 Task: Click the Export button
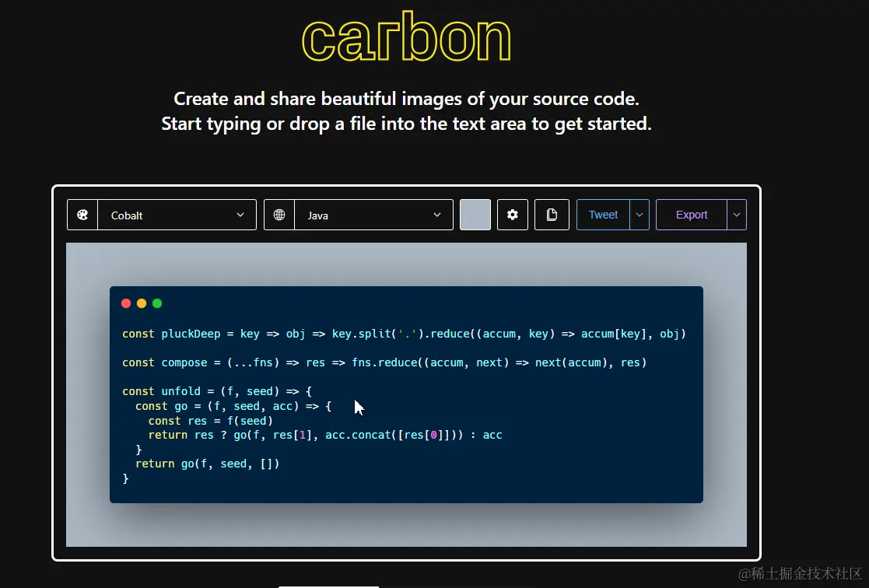pos(691,215)
